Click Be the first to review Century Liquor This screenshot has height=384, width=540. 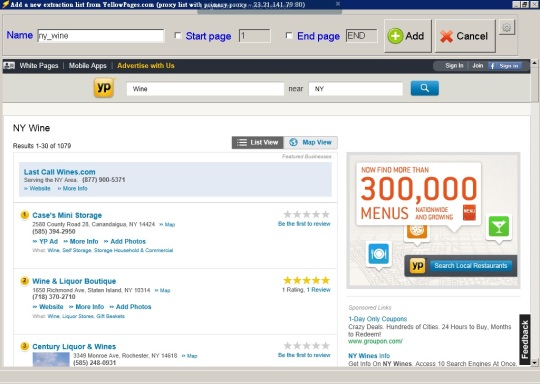(x=304, y=355)
